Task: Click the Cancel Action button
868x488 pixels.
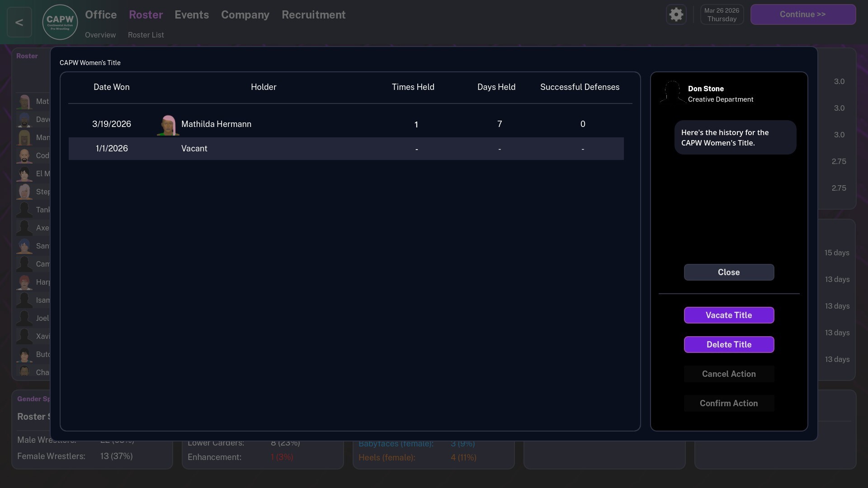Action: click(x=729, y=374)
